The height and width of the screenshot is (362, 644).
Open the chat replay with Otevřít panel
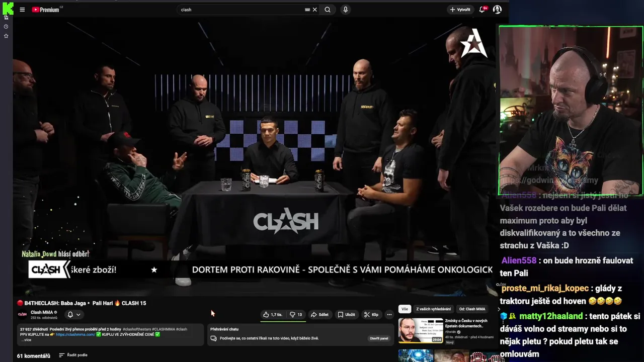[x=379, y=338]
